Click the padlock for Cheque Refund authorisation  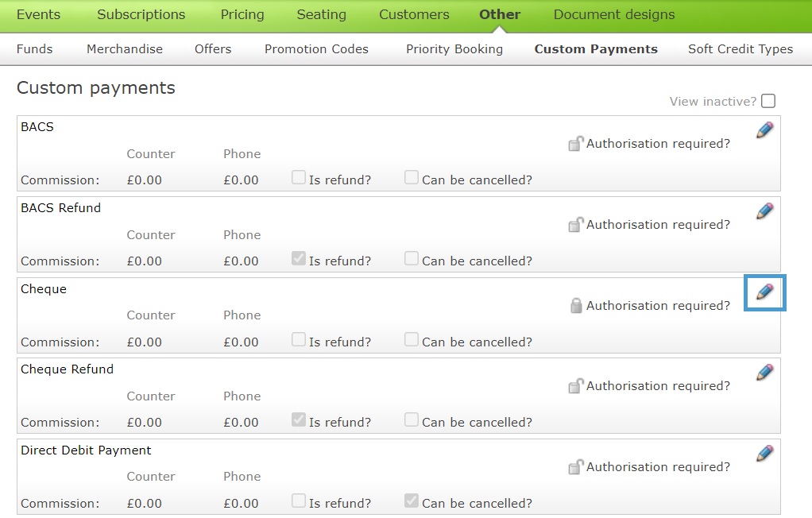tap(575, 386)
